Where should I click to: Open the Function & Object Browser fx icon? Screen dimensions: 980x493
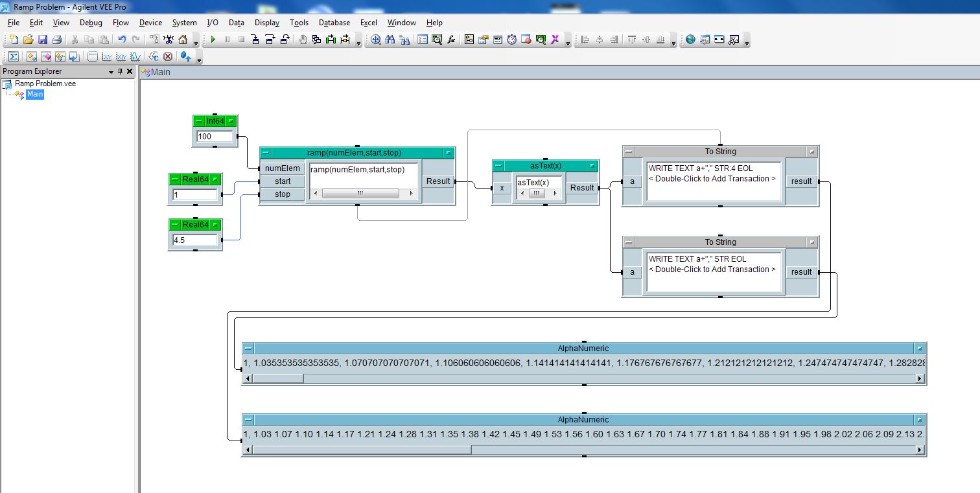451,40
